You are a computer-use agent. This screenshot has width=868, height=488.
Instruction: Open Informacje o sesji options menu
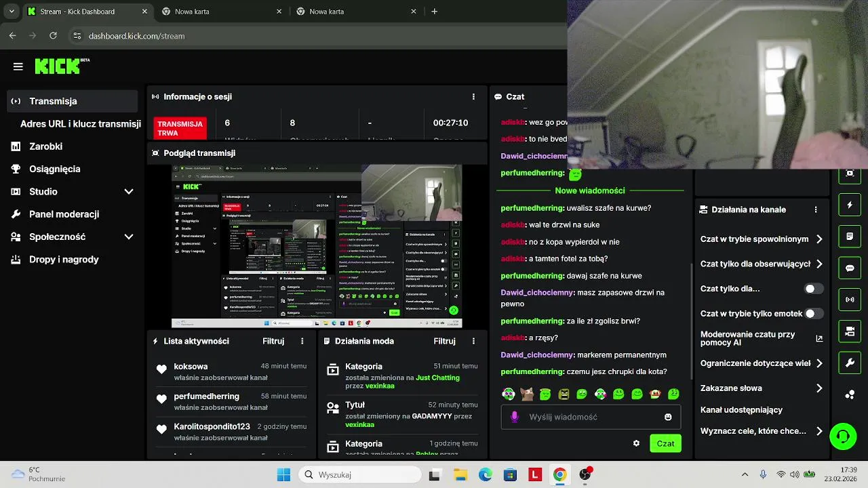tap(473, 96)
